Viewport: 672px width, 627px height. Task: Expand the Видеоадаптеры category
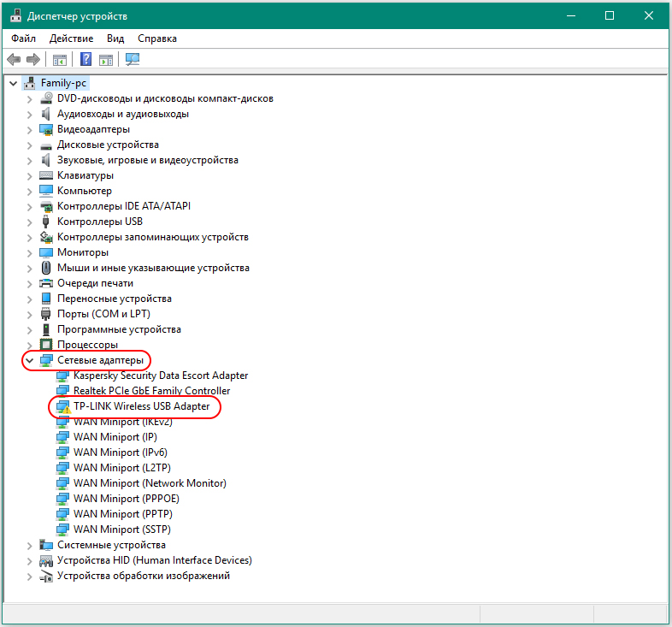tap(29, 129)
